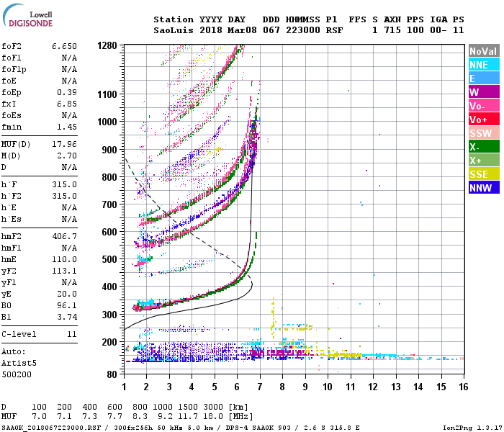Click the 500200 code under Artist5
The width and height of the screenshot is (504, 432).
[17, 374]
